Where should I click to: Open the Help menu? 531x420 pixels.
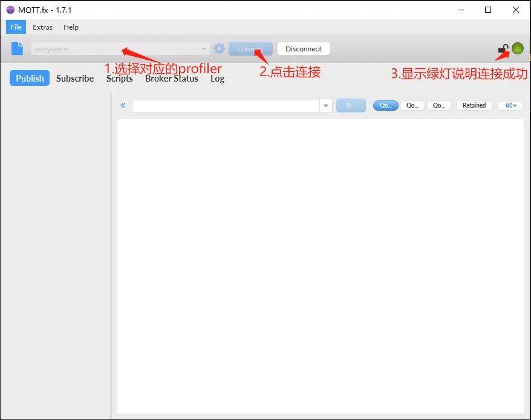click(x=71, y=27)
